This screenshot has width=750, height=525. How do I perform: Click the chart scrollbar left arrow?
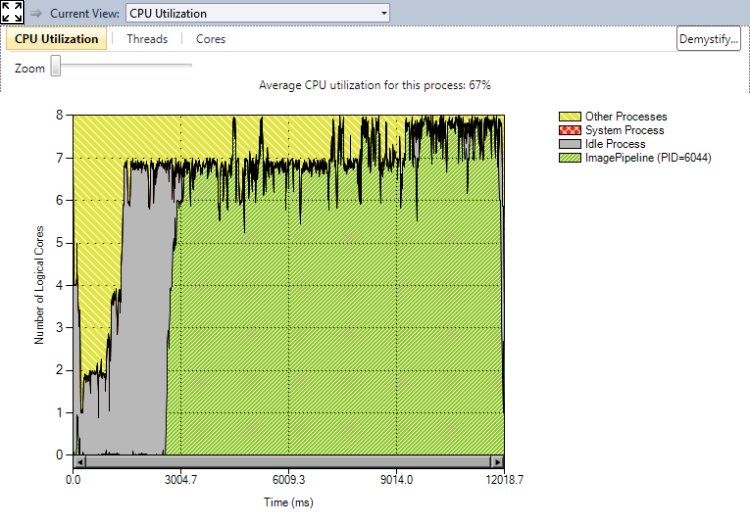tap(79, 462)
